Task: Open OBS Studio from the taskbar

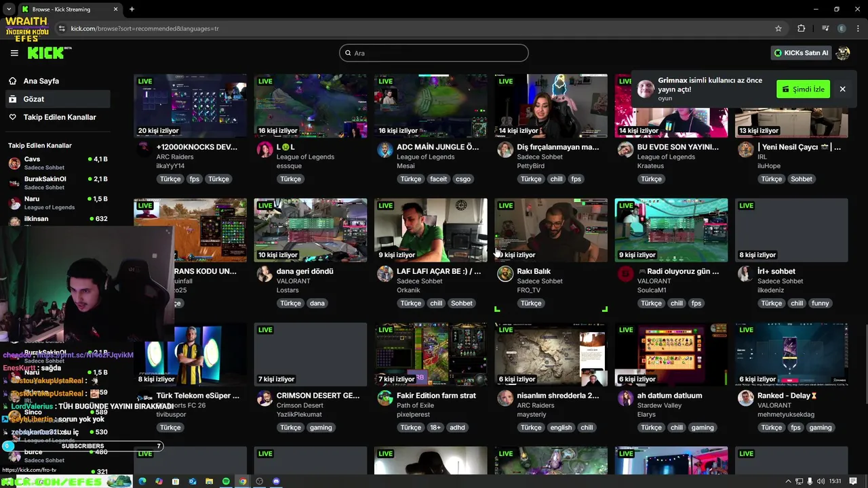Action: coord(259,481)
